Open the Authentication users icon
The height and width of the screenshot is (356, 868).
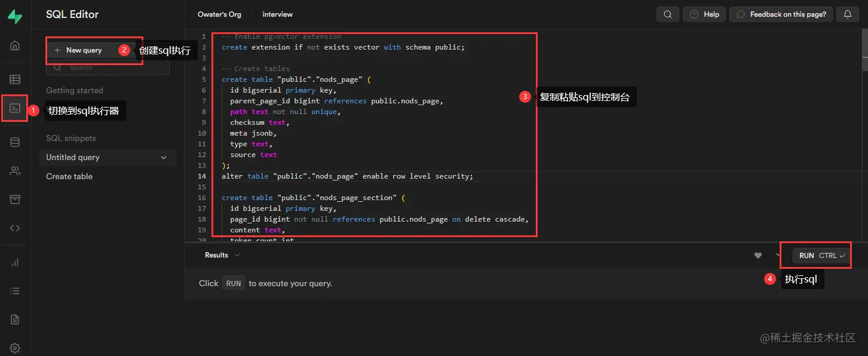(x=15, y=171)
